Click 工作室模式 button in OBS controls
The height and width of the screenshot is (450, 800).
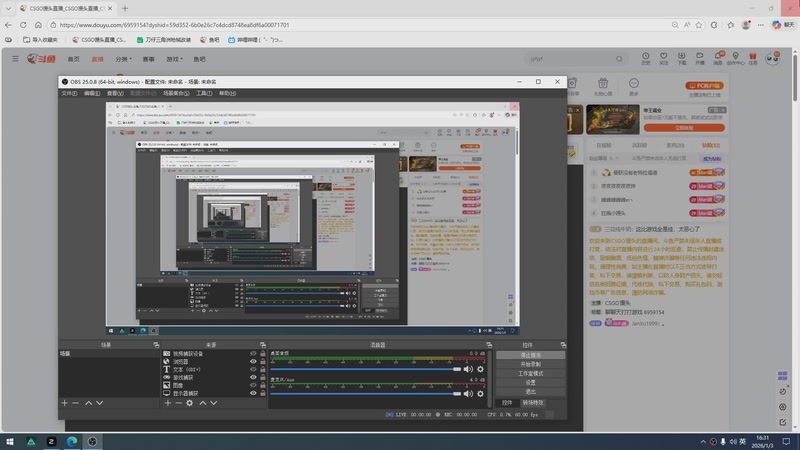tap(531, 373)
